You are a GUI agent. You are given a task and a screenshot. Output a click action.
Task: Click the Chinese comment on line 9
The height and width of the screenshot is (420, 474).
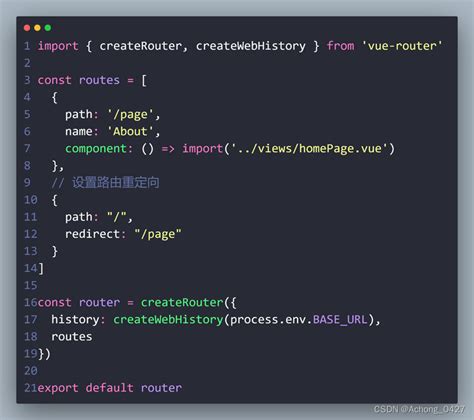[115, 183]
